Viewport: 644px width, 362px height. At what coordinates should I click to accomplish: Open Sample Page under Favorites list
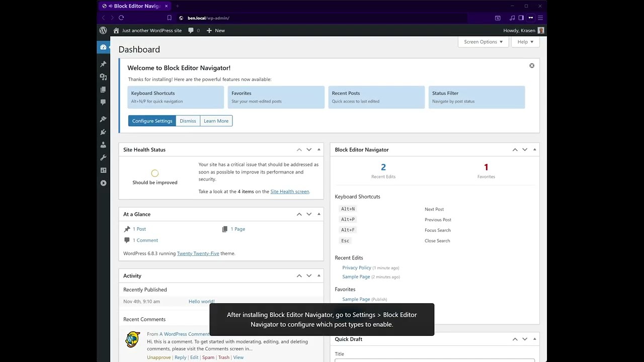(356, 299)
